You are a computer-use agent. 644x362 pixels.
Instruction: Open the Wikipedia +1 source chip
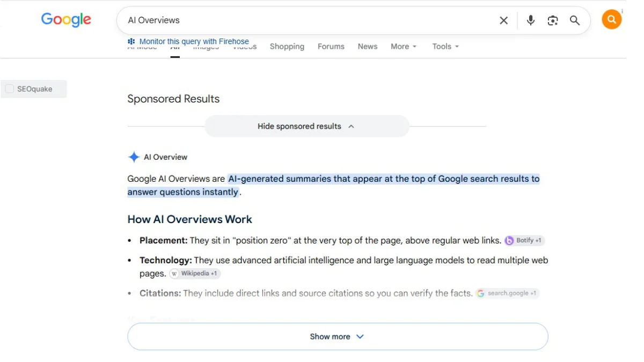click(195, 274)
